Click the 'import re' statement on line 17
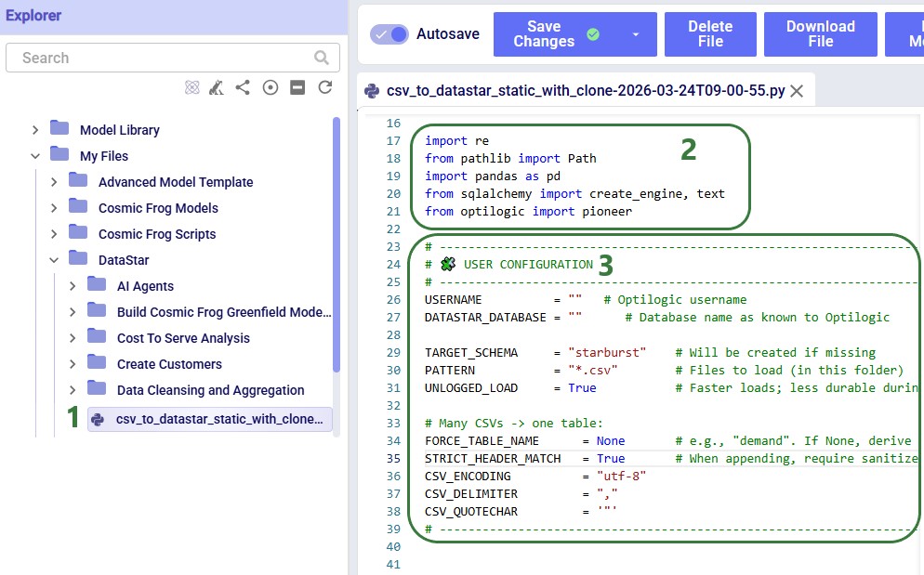The width and height of the screenshot is (924, 575). (456, 141)
